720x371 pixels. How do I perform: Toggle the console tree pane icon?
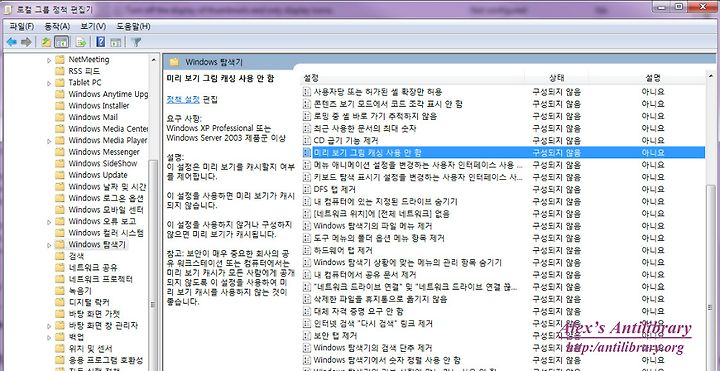point(62,42)
